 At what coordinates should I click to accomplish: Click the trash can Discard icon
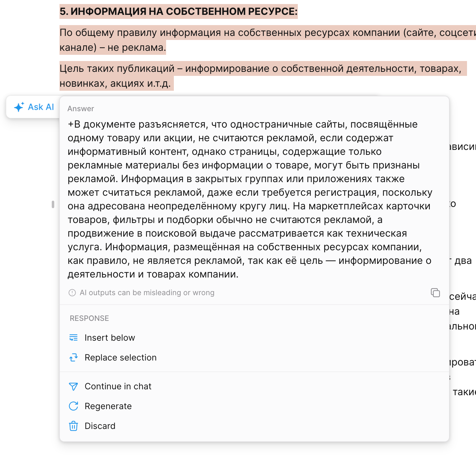(x=73, y=426)
